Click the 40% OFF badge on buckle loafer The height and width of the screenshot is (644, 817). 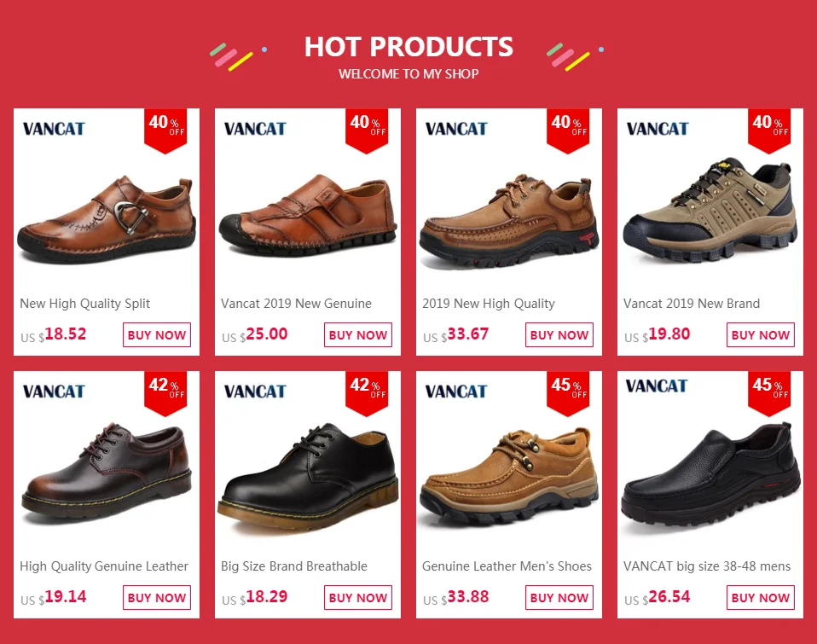[165, 131]
